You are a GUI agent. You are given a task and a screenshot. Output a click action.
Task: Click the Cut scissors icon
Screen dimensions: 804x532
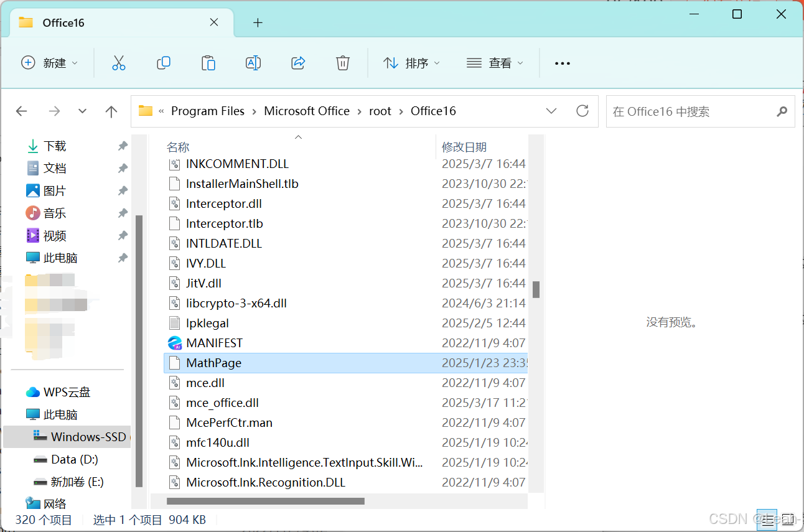pyautogui.click(x=118, y=63)
